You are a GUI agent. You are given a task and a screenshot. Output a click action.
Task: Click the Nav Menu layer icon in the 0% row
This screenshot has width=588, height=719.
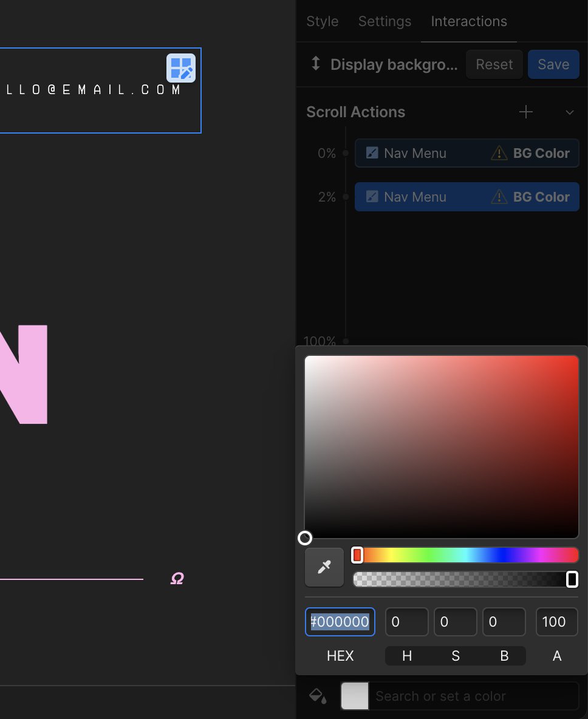coord(371,153)
